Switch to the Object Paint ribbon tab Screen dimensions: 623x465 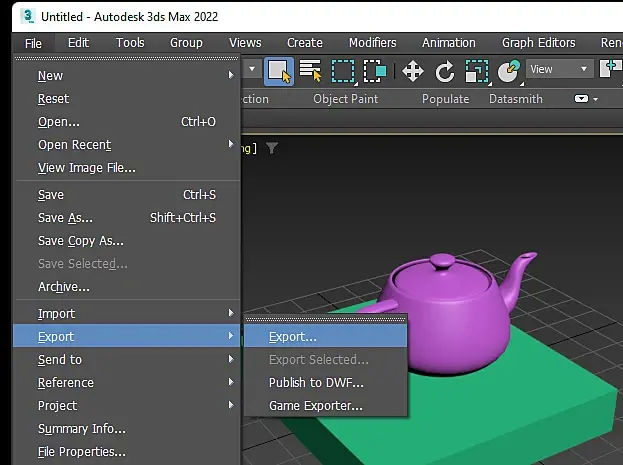[x=346, y=99]
